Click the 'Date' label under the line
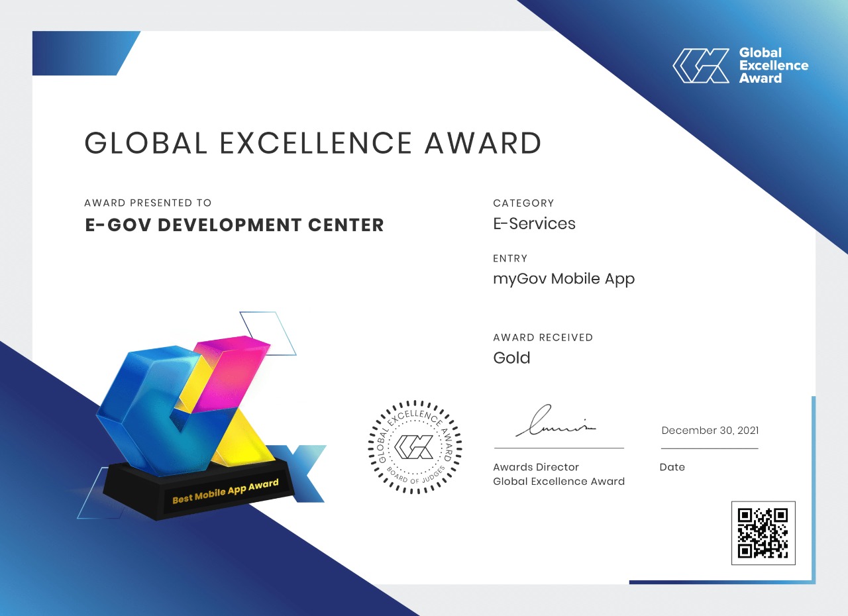The width and height of the screenshot is (848, 616). (672, 467)
